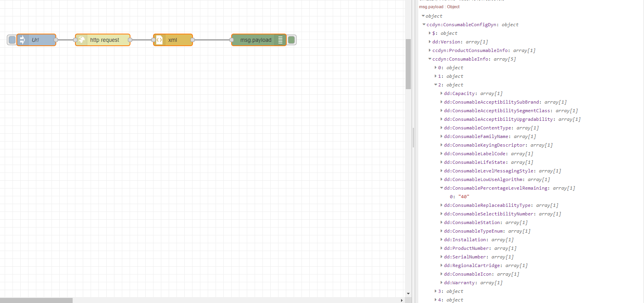
Task: Click the msg.payload debug node list icon
Action: click(x=280, y=40)
